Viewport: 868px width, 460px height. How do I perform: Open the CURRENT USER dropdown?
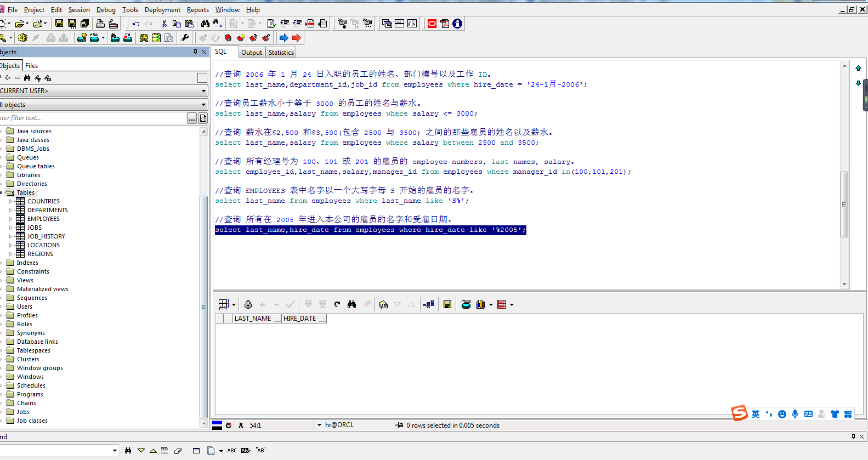(x=103, y=91)
